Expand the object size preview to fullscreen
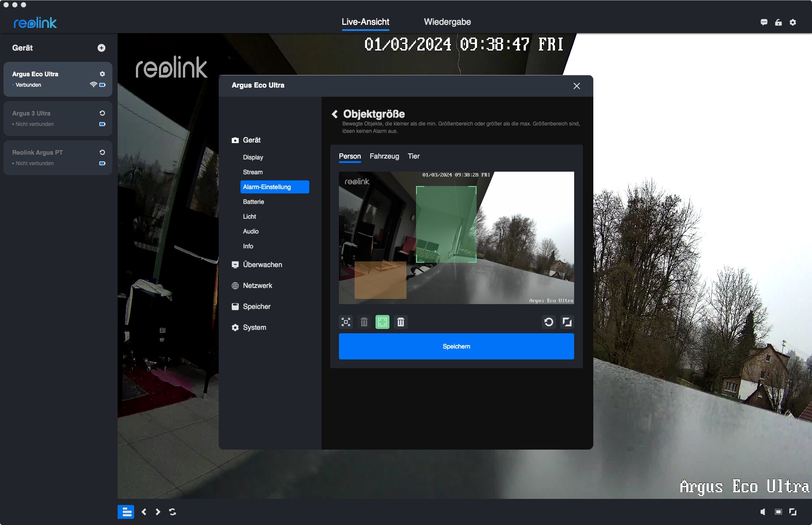This screenshot has height=525, width=812. [567, 322]
